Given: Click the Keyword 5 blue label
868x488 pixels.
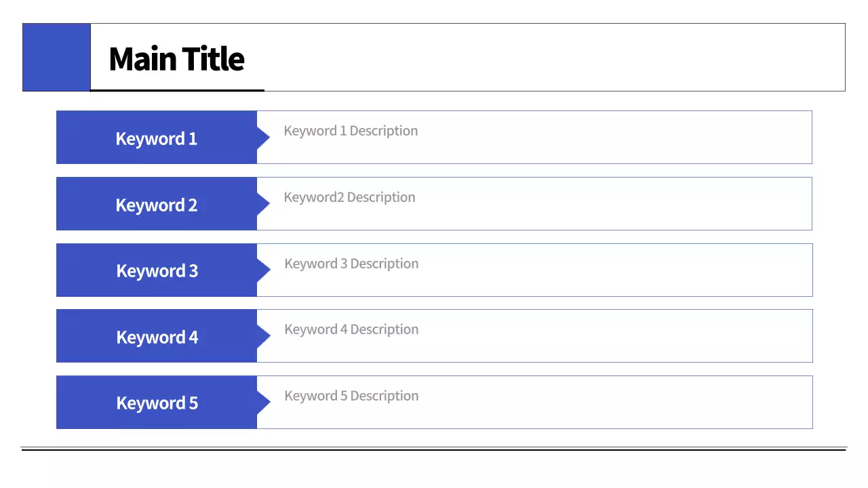Looking at the screenshot, I should pos(157,403).
